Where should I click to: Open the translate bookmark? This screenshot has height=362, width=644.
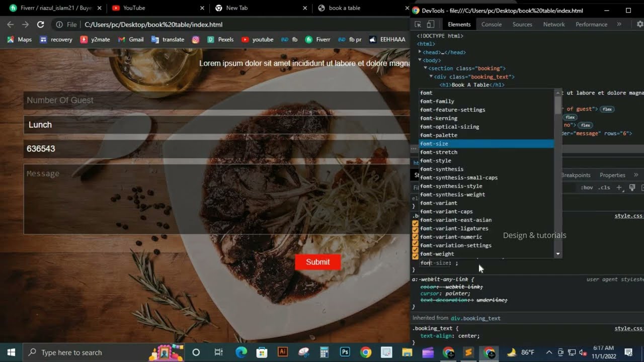point(168,39)
